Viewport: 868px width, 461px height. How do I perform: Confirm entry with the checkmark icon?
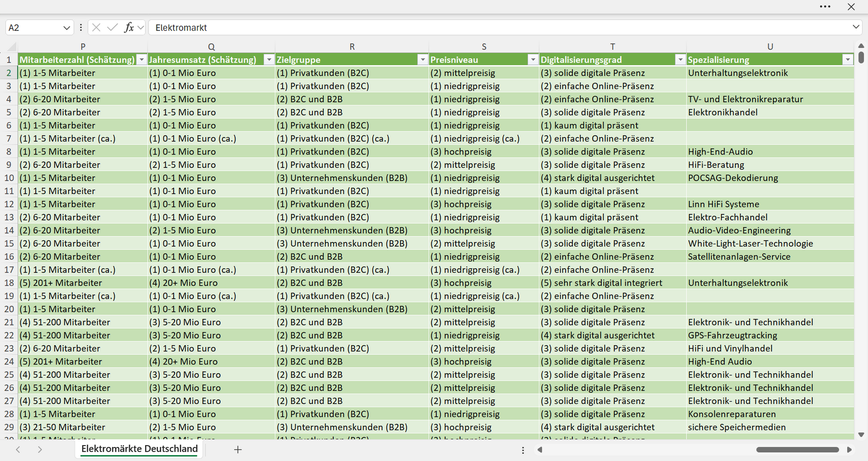pyautogui.click(x=112, y=28)
